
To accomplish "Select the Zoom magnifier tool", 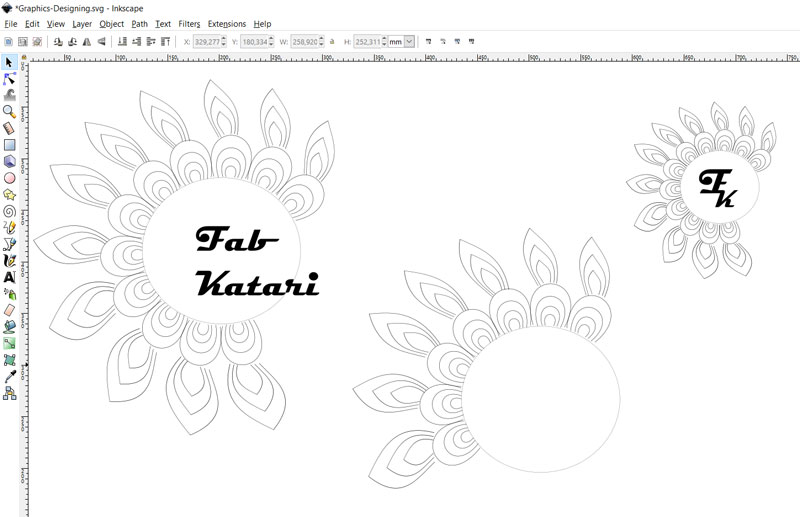I will pos(9,112).
